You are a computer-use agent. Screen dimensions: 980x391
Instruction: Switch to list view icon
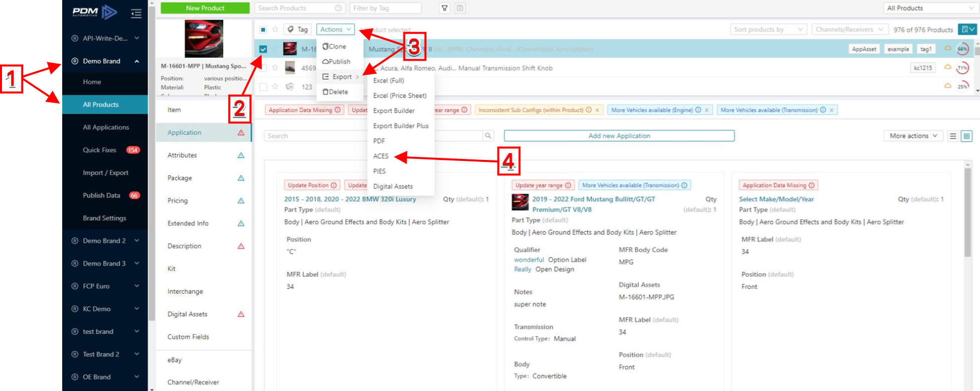click(x=953, y=136)
